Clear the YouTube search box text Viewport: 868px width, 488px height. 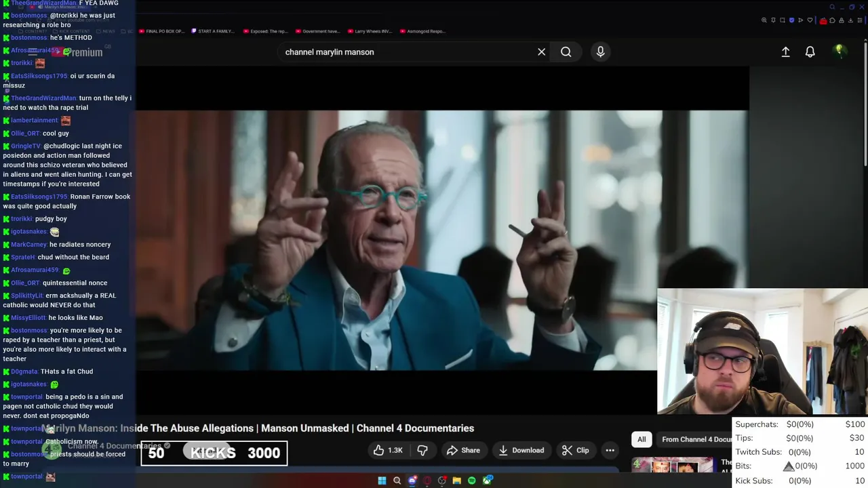541,52
